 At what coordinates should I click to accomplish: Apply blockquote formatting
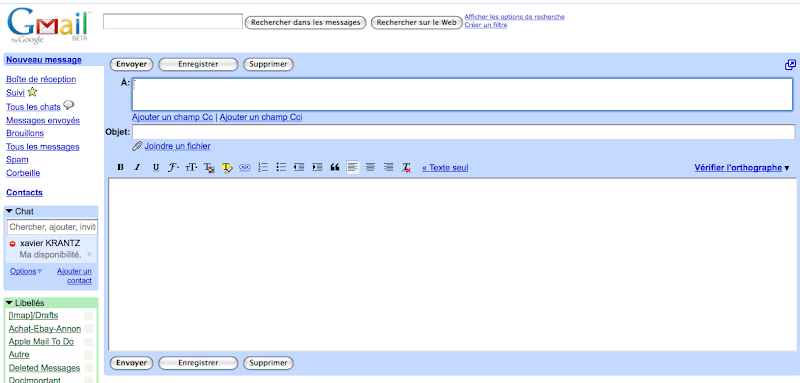(335, 167)
